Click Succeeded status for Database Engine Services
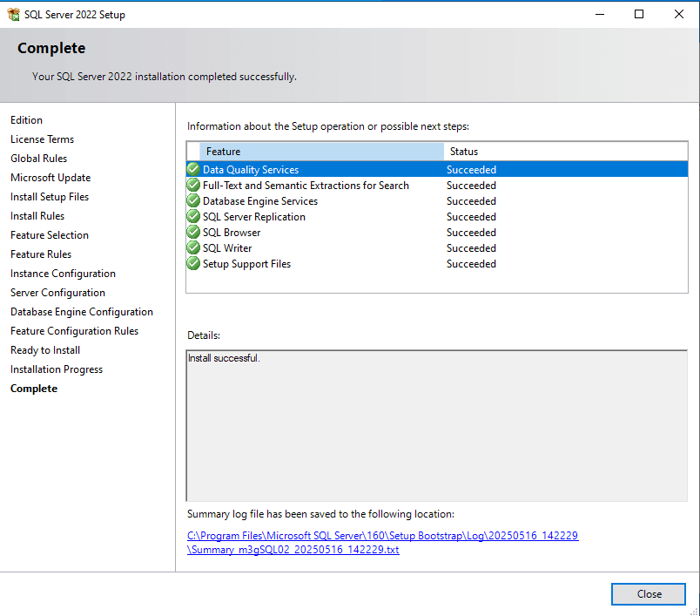The height and width of the screenshot is (616, 700). pyautogui.click(x=471, y=201)
